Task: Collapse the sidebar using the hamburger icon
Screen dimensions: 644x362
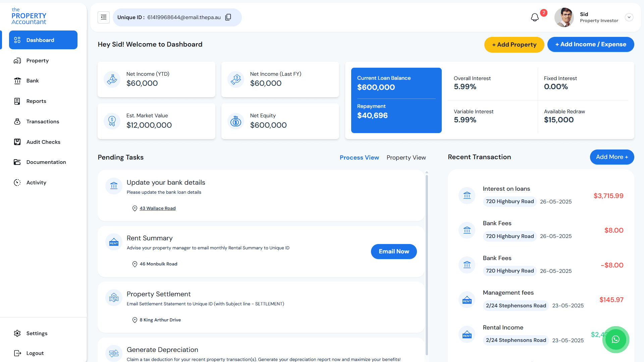Action: tap(103, 17)
